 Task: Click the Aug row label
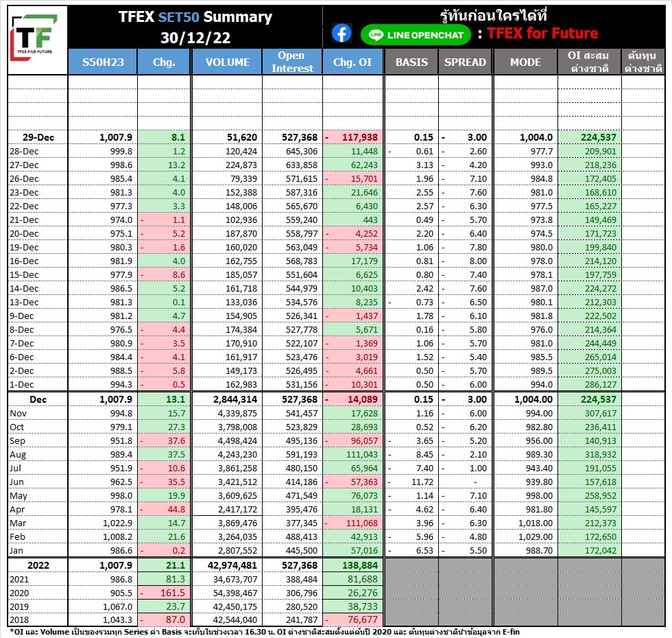point(18,454)
